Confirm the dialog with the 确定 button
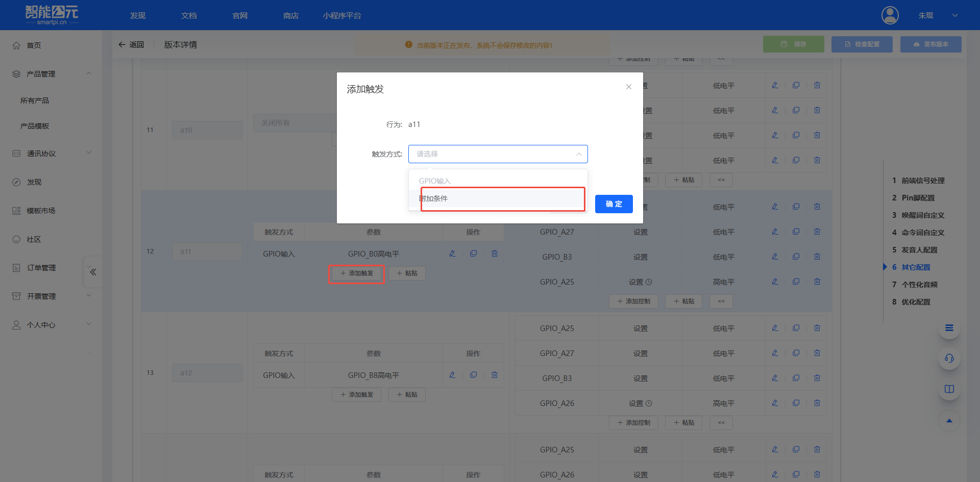The width and height of the screenshot is (980, 482). pos(614,204)
